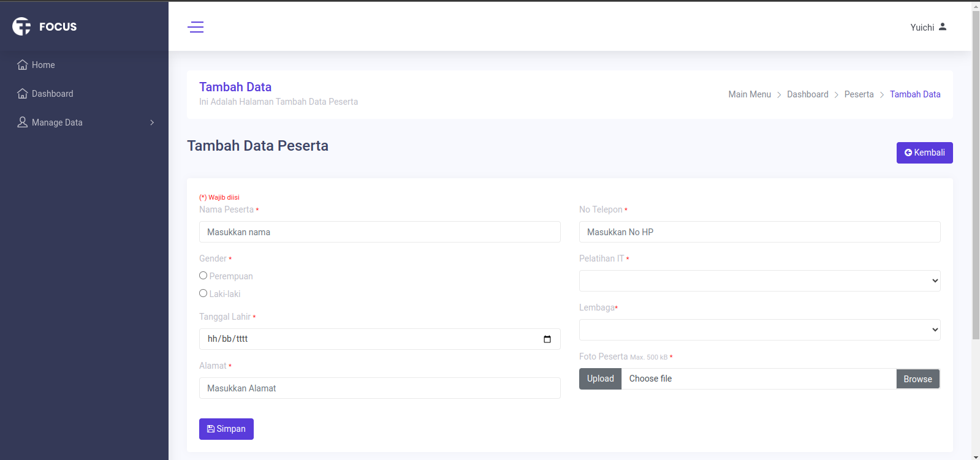Screen dimensions: 980x460
Task: Click the Dashboard house icon in sidebar
Action: [23, 94]
